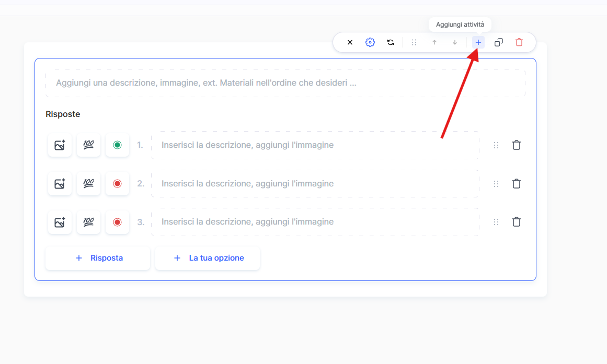
Task: Toggle correct marker on answer 1
Action: tap(117, 145)
